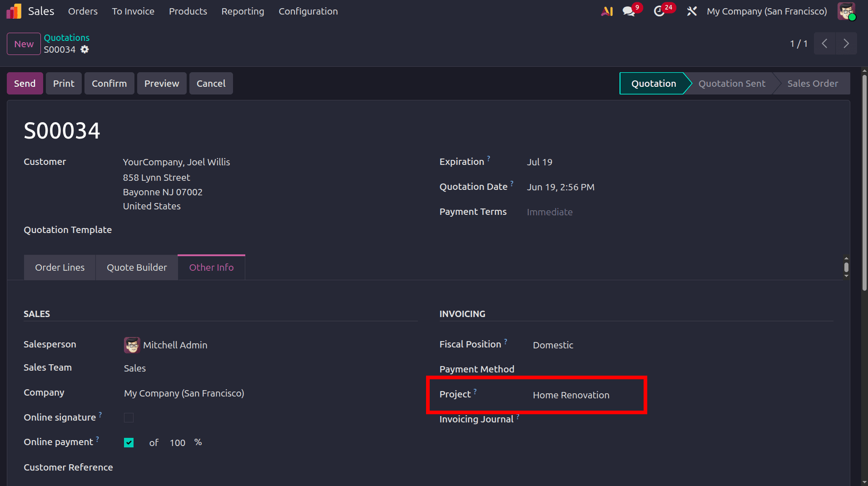Viewport: 868px width, 486px height.
Task: Go back to Quotations breadcrumb
Action: 66,38
